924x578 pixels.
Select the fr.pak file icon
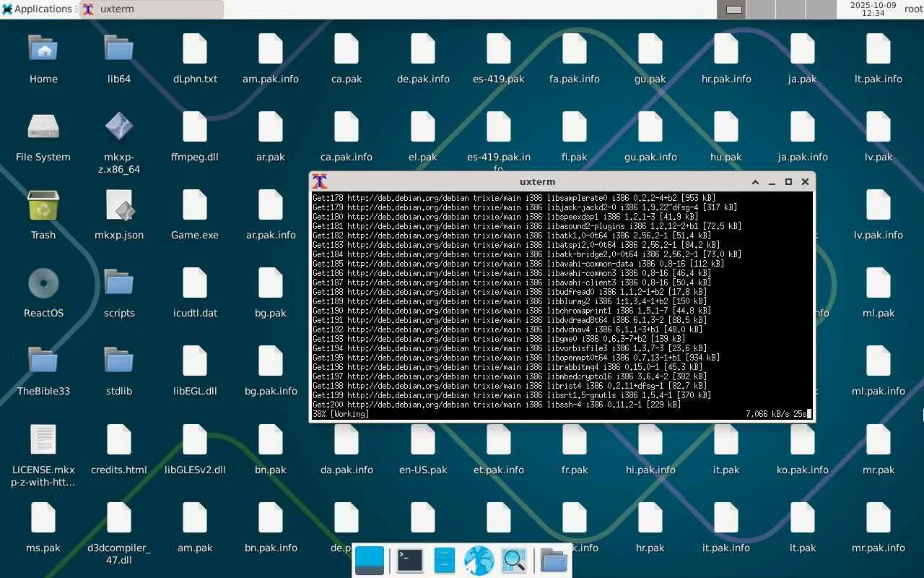click(575, 440)
